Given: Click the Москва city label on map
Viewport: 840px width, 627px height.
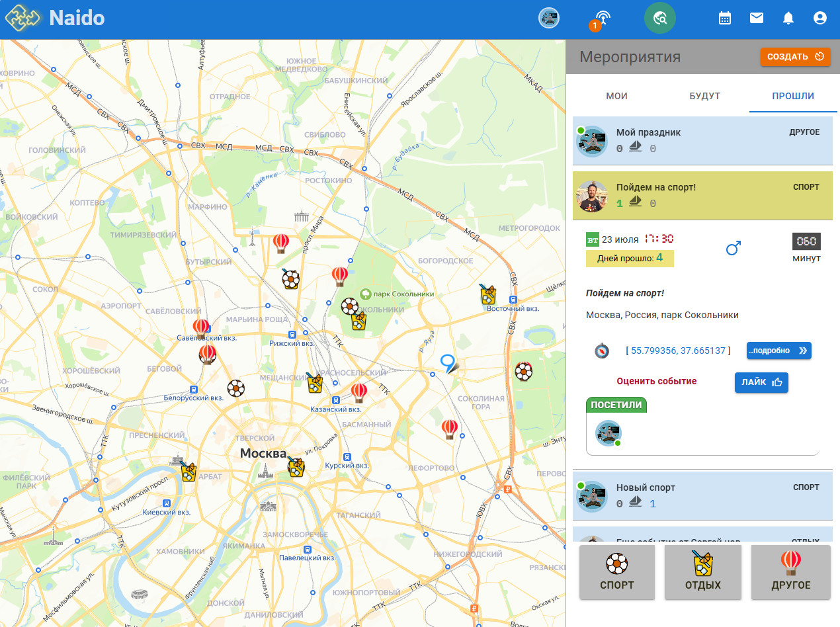Looking at the screenshot, I should [x=263, y=453].
